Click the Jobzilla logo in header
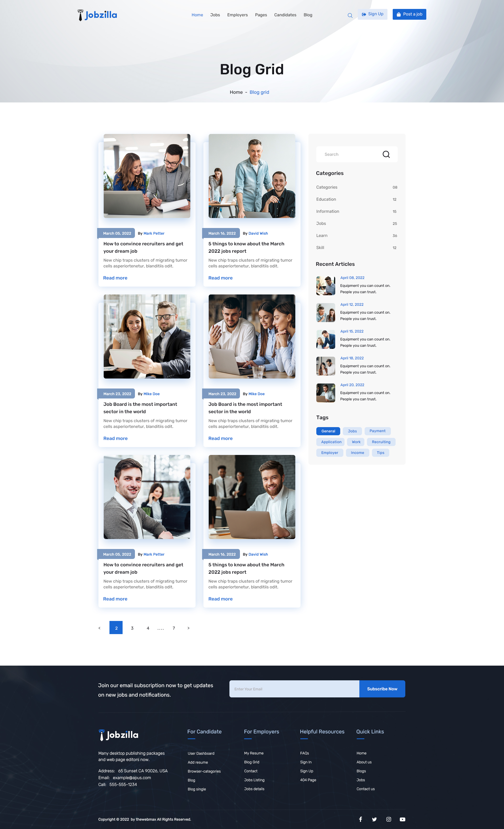The height and width of the screenshot is (829, 504). [97, 15]
